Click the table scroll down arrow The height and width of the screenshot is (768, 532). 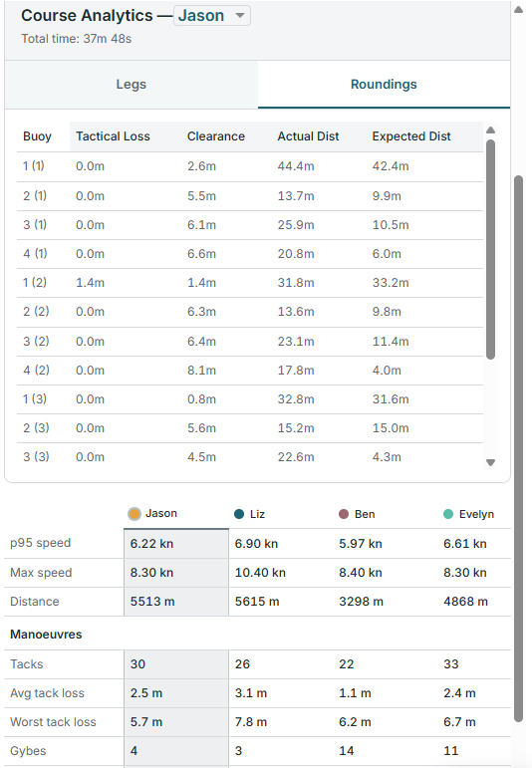[491, 462]
